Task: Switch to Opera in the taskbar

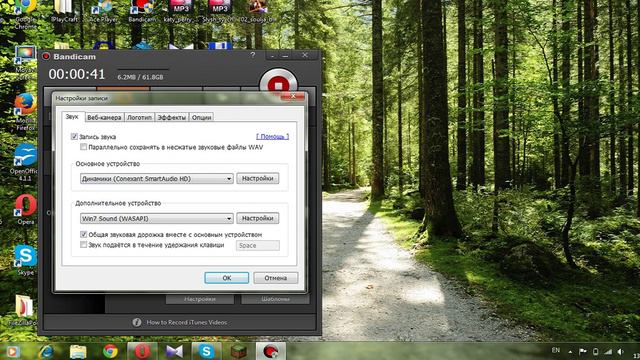Action: point(142,351)
